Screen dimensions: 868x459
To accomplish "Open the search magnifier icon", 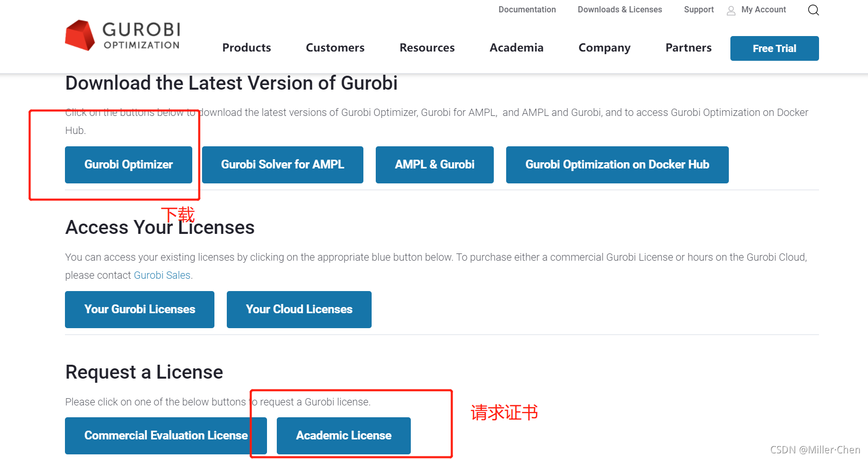I will (x=813, y=10).
